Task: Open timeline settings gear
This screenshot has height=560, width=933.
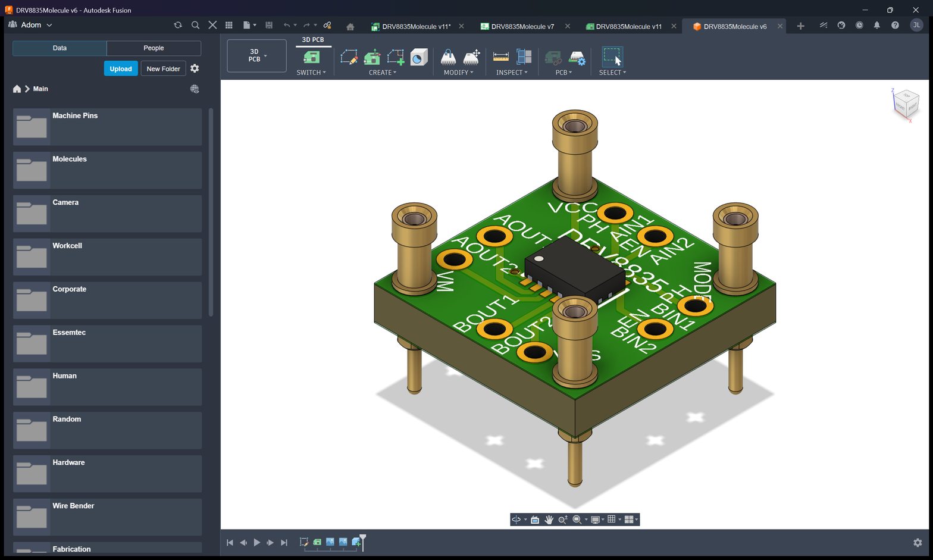Action: point(918,542)
